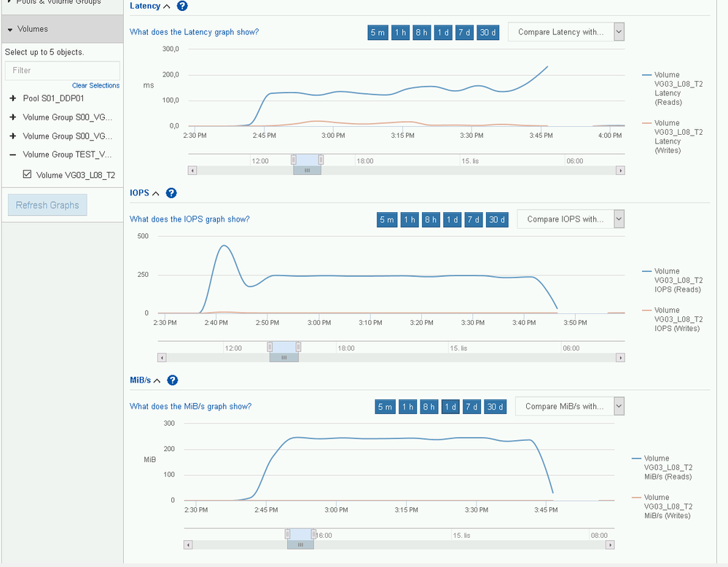728x567 pixels.
Task: Collapse the Latency graph section
Action: (x=166, y=6)
